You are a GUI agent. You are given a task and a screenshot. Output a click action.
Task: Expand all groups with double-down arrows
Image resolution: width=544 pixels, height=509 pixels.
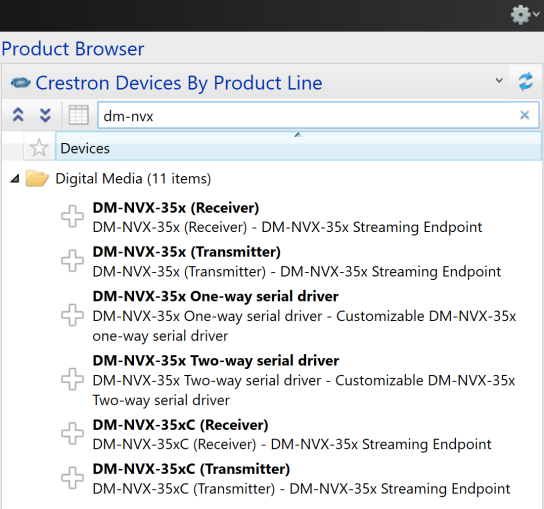[45, 115]
